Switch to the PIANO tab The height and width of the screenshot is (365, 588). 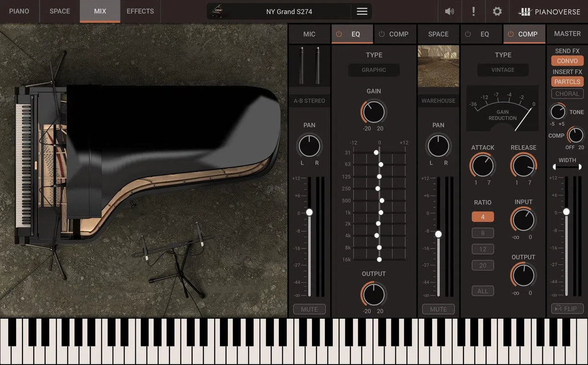(19, 11)
